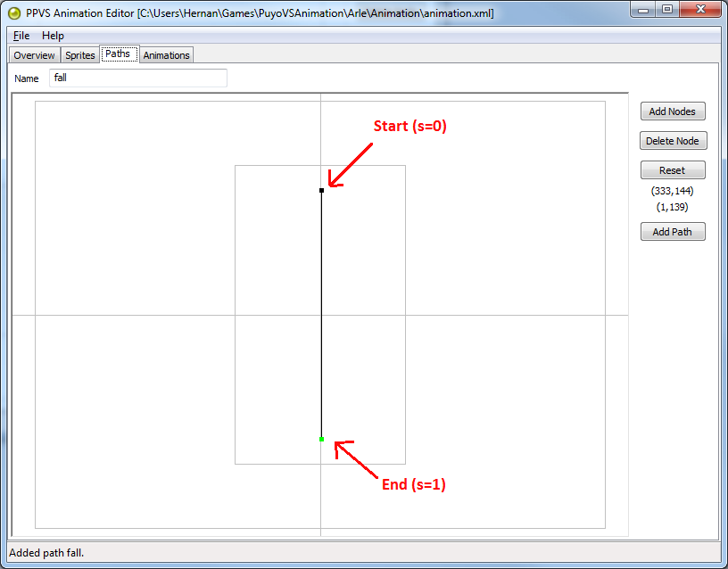Viewport: 728px width, 569px height.
Task: Click the 'Added path fall.' status message
Action: click(46, 553)
